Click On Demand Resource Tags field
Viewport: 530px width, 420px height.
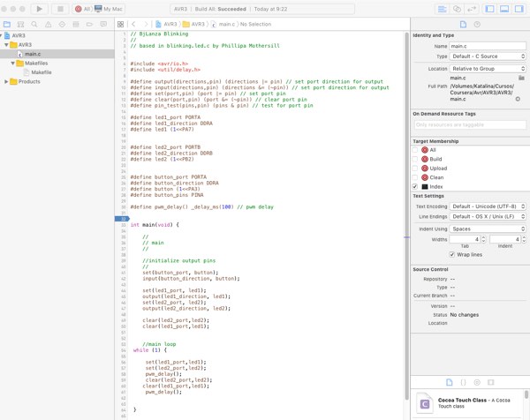tap(470, 124)
